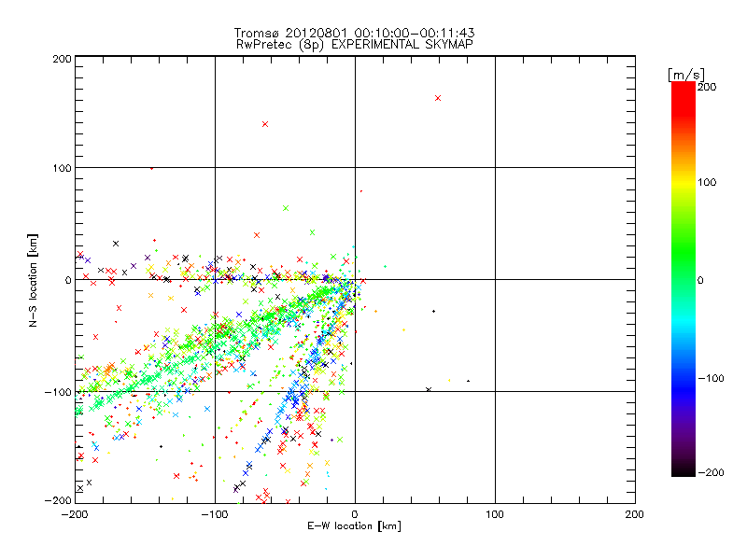Click the velocity color scale bar
The height and width of the screenshot is (560, 747).
point(684,279)
